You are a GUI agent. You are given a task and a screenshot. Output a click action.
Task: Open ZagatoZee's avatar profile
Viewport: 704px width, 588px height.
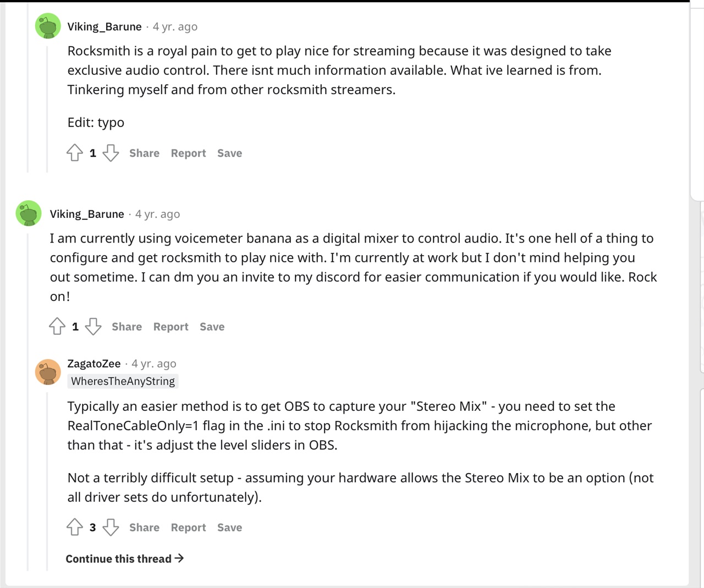coord(48,372)
